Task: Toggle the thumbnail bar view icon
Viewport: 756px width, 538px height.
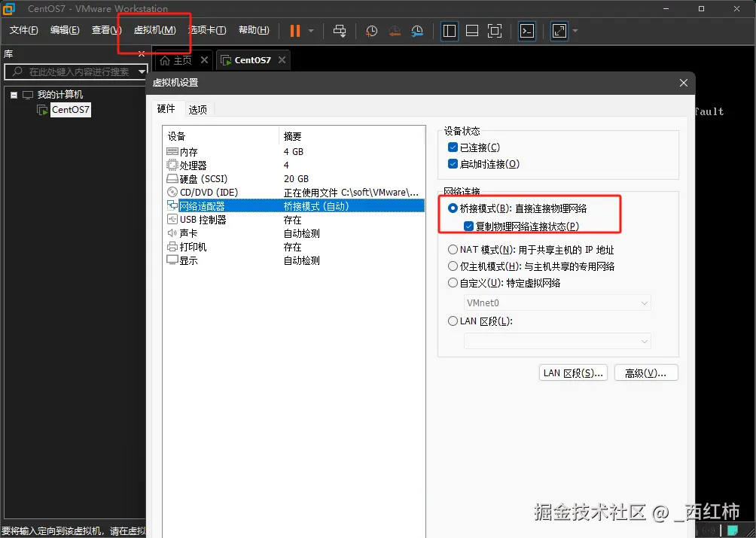Action: (472, 31)
